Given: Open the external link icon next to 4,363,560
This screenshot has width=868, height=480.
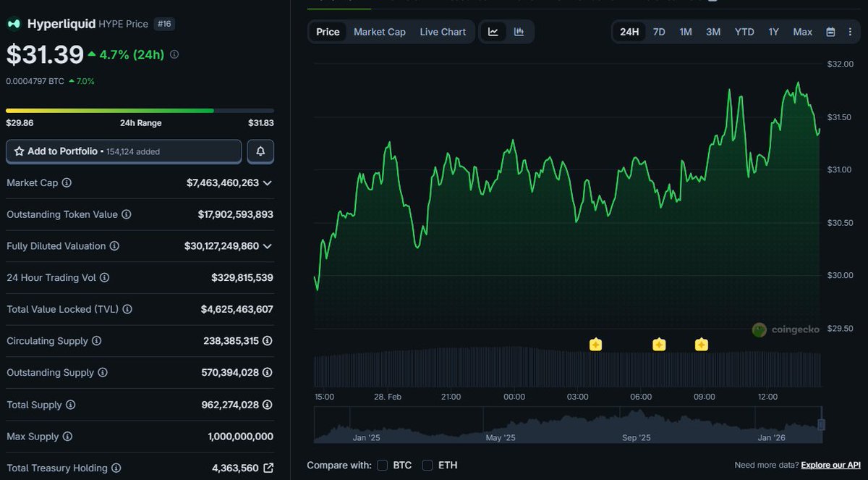Looking at the screenshot, I should pos(268,468).
